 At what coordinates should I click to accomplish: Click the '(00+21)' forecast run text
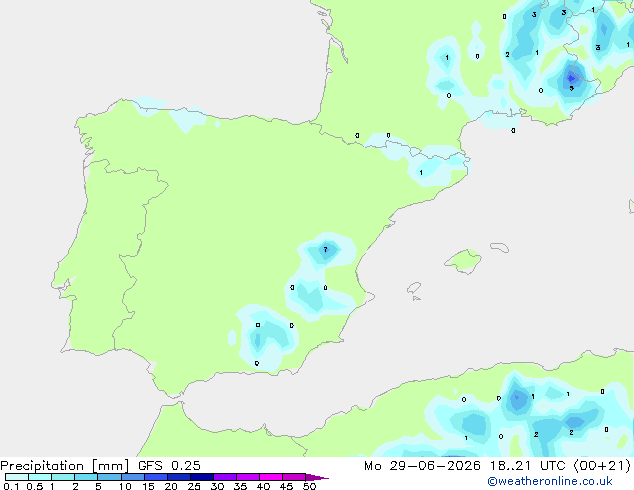click(x=602, y=465)
